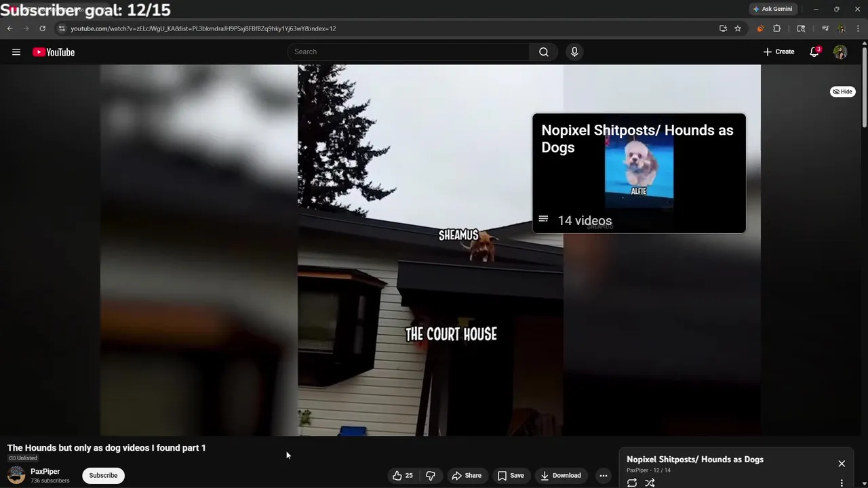Screen dimensions: 868x488
Task: Click the search magnifier button
Action: [544, 52]
